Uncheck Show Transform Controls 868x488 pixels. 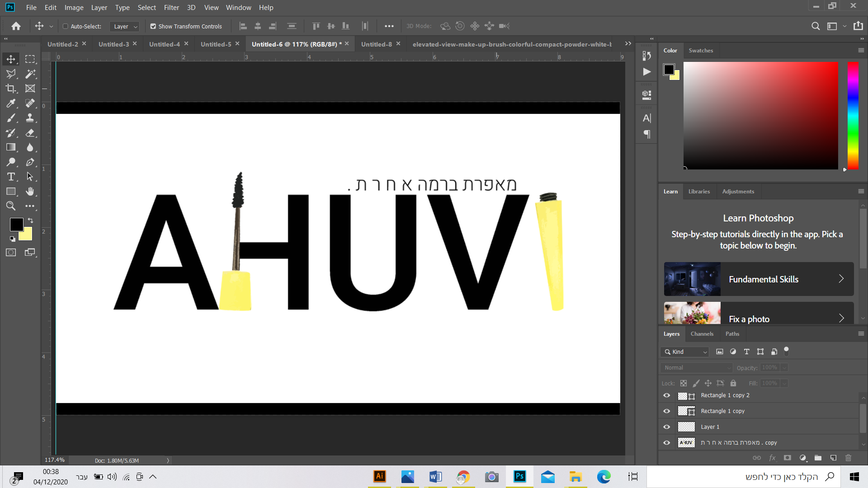point(153,26)
